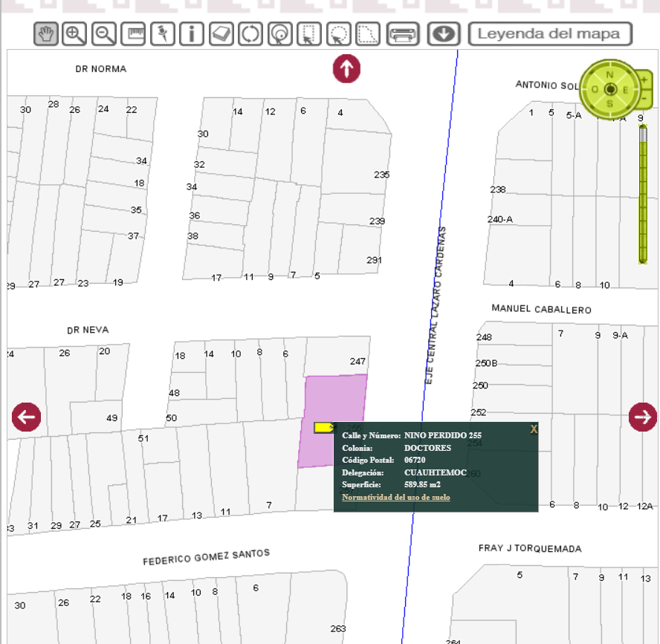Click the download arrow icon
This screenshot has width=660, height=644.
(x=444, y=34)
